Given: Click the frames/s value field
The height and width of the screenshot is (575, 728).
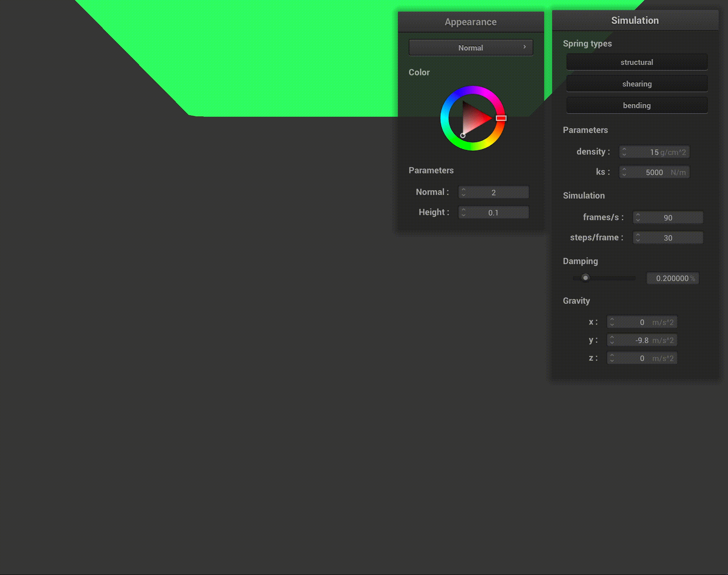Looking at the screenshot, I should coord(668,218).
